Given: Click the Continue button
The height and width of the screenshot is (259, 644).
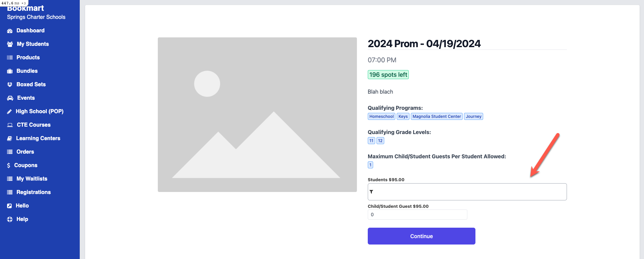Looking at the screenshot, I should coord(421,236).
